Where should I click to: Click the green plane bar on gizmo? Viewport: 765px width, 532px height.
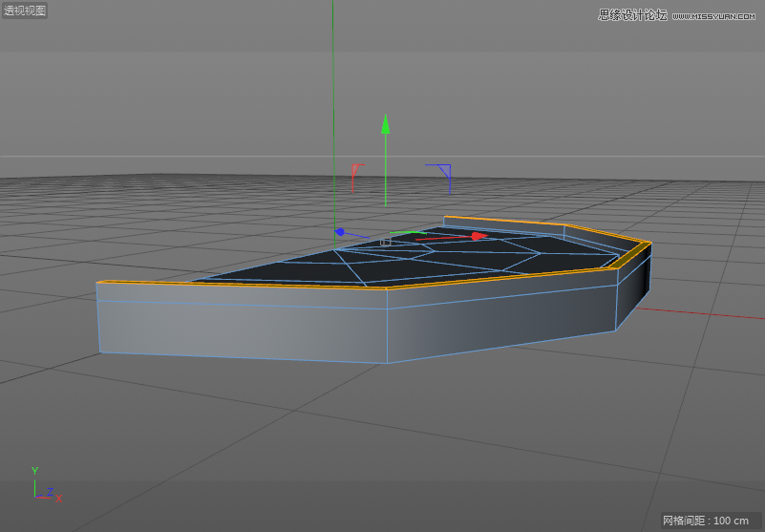coord(412,231)
